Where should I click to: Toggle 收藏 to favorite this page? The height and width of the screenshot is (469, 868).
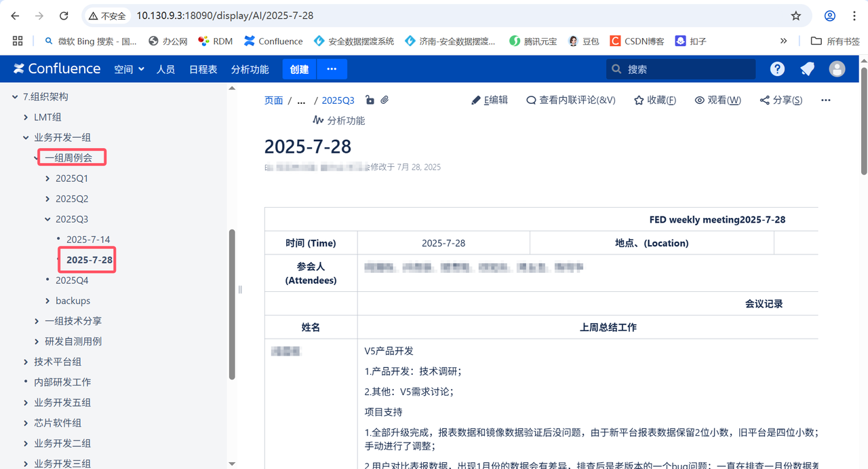click(x=654, y=100)
